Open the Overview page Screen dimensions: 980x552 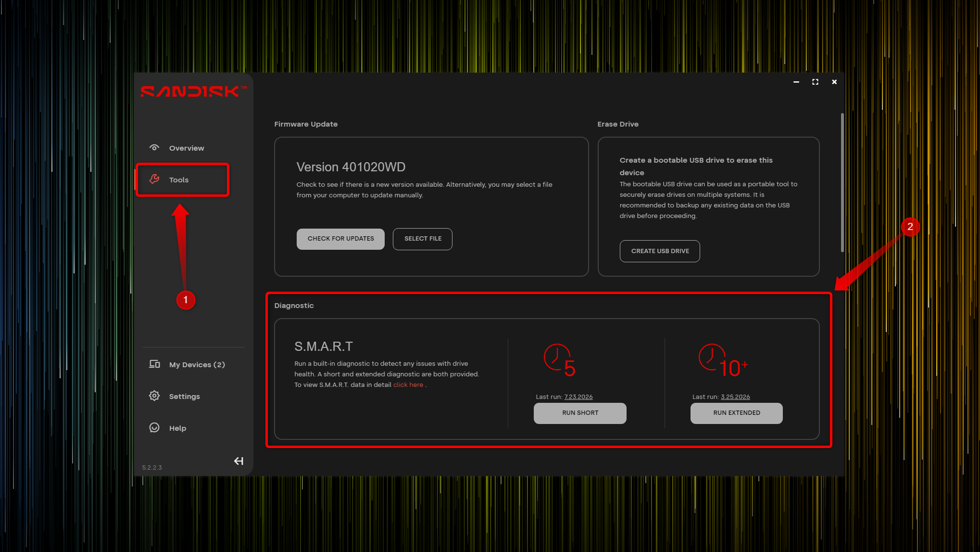pyautogui.click(x=187, y=148)
